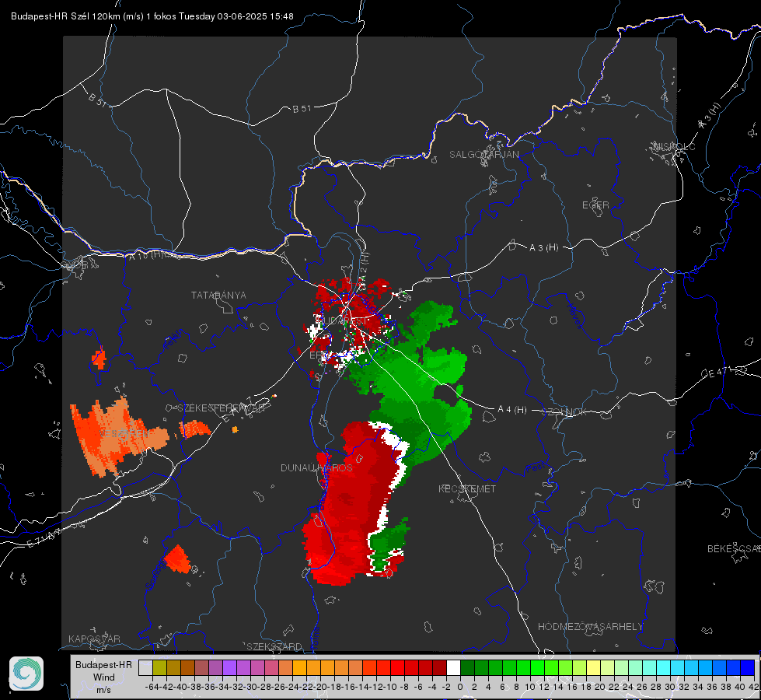761x700 pixels.
Task: Click the title text 'Budapest-HR Szél 120km (m/s)'
Action: [77, 16]
